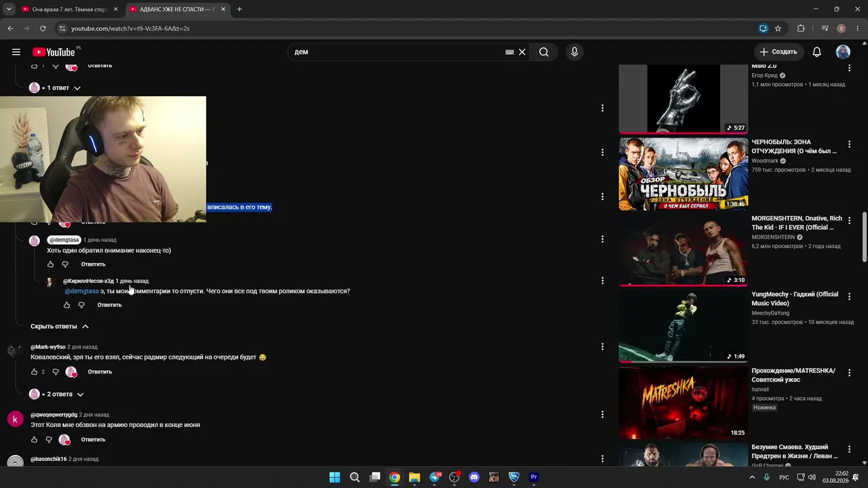The image size is (868, 488).
Task: Reply to the @Mark-wy9so comment
Action: [100, 372]
